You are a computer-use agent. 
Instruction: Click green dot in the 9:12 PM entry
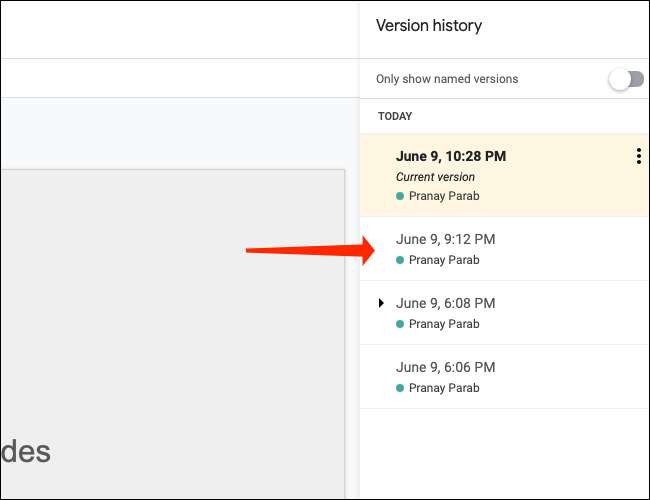pyautogui.click(x=400, y=260)
